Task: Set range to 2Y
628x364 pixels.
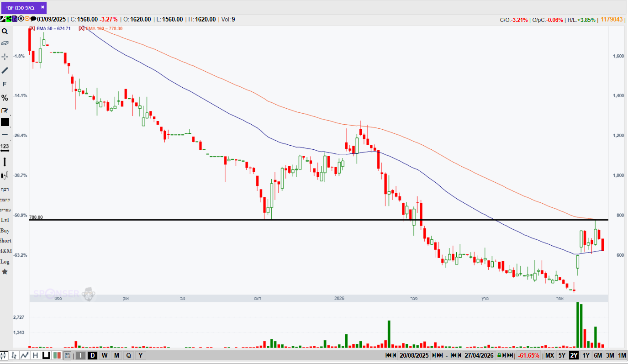Action: pyautogui.click(x=574, y=355)
